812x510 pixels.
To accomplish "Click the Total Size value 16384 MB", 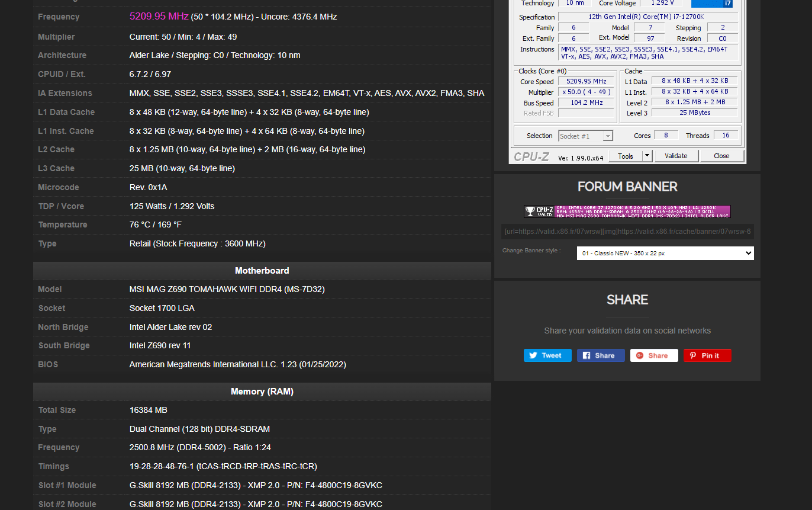I will pos(149,410).
